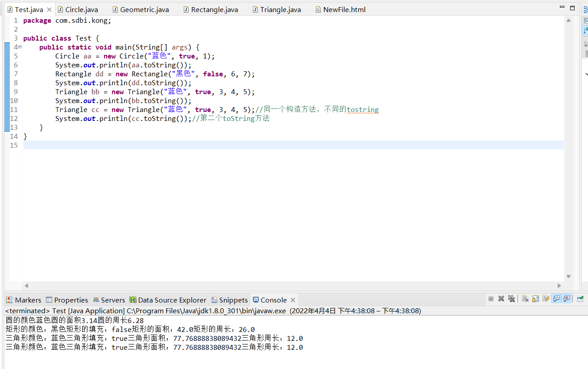This screenshot has width=588, height=369.
Task: Pin the Console view with the pin icon
Action: 580,299
